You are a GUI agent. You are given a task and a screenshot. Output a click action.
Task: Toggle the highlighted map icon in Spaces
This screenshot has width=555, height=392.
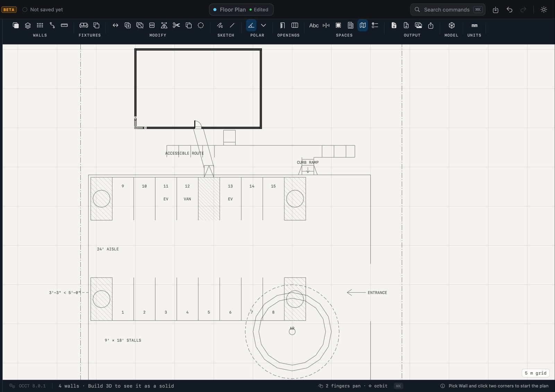click(x=362, y=25)
